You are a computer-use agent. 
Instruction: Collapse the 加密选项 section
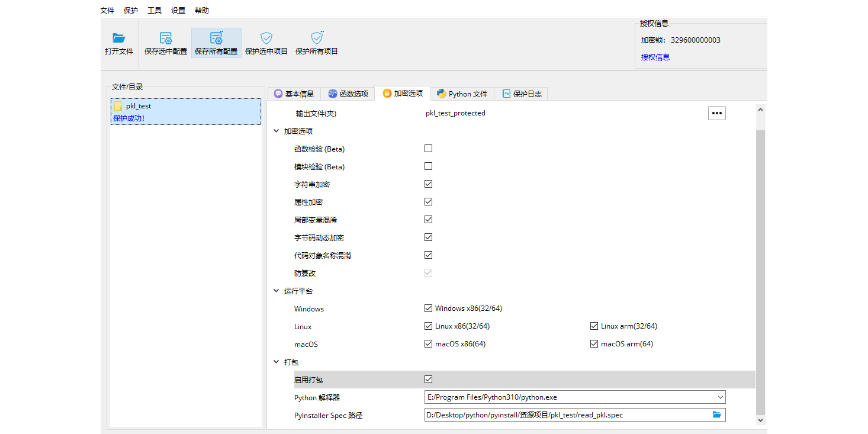coord(276,130)
